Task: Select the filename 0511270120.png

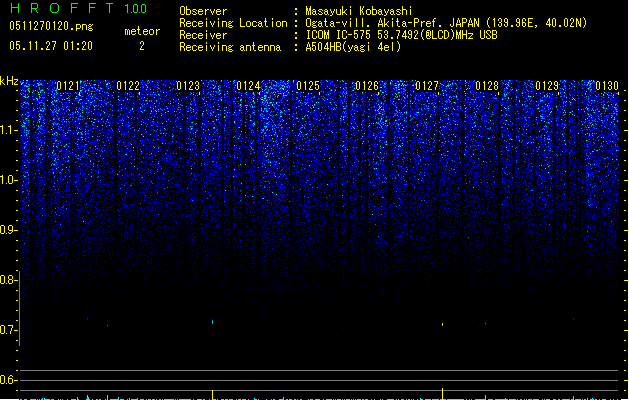Action: 51,27
